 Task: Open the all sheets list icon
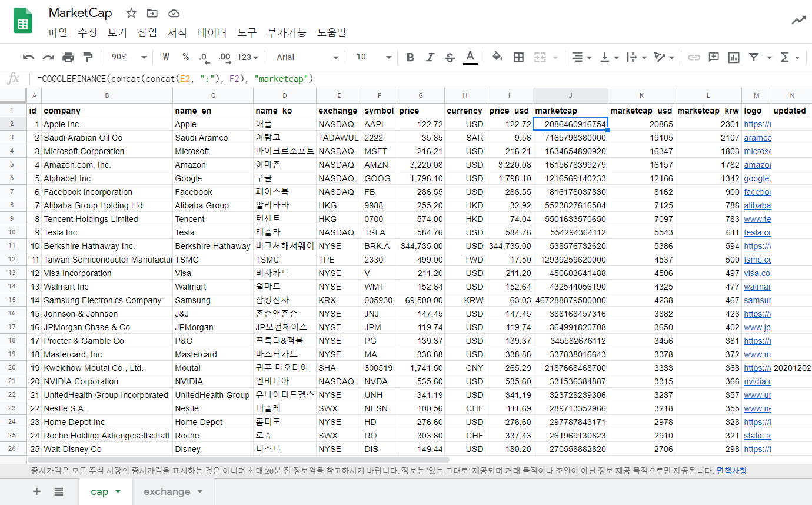click(x=59, y=491)
